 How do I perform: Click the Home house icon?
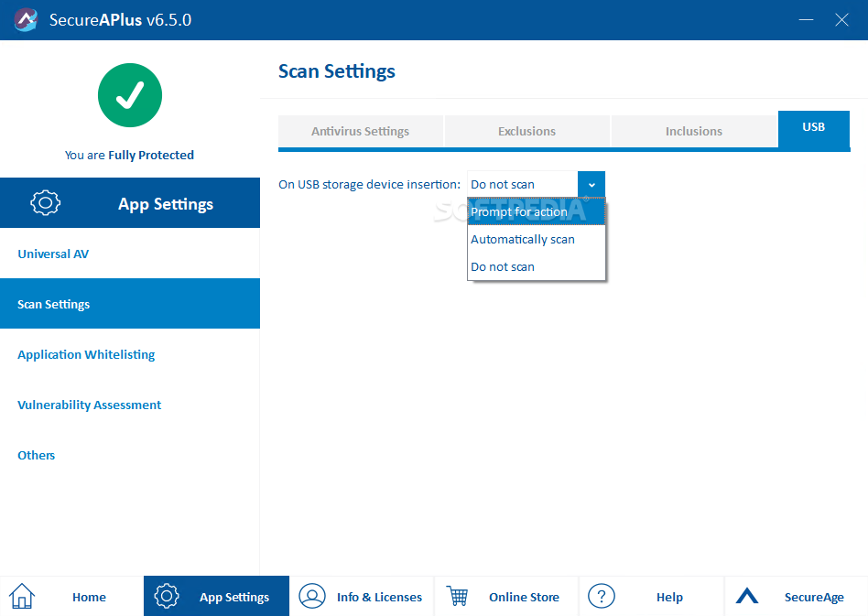[22, 597]
